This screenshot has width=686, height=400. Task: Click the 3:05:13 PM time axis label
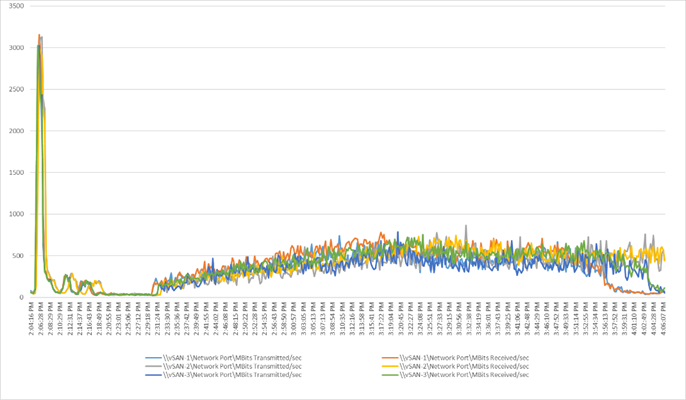pos(312,318)
